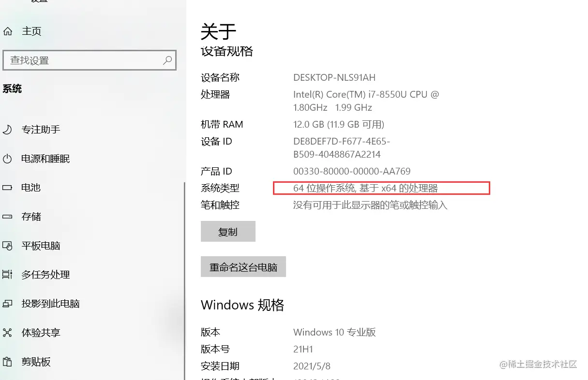The image size is (588, 380).
Task: Select the 电源和睡眠 power icon
Action: [7, 159]
